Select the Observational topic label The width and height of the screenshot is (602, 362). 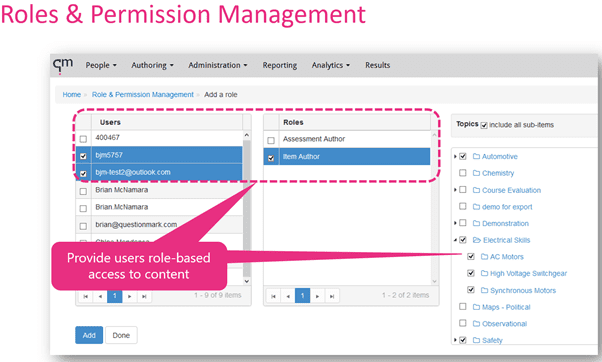click(504, 324)
